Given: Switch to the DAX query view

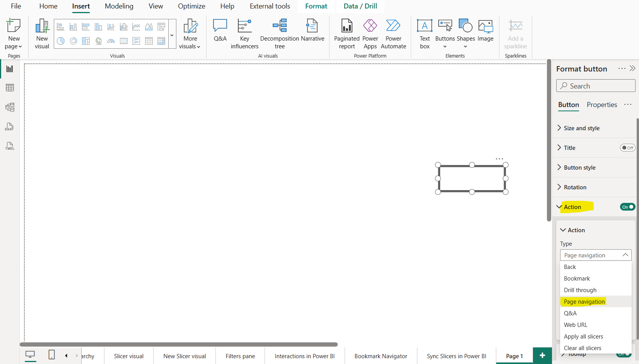Looking at the screenshot, I should [x=10, y=126].
